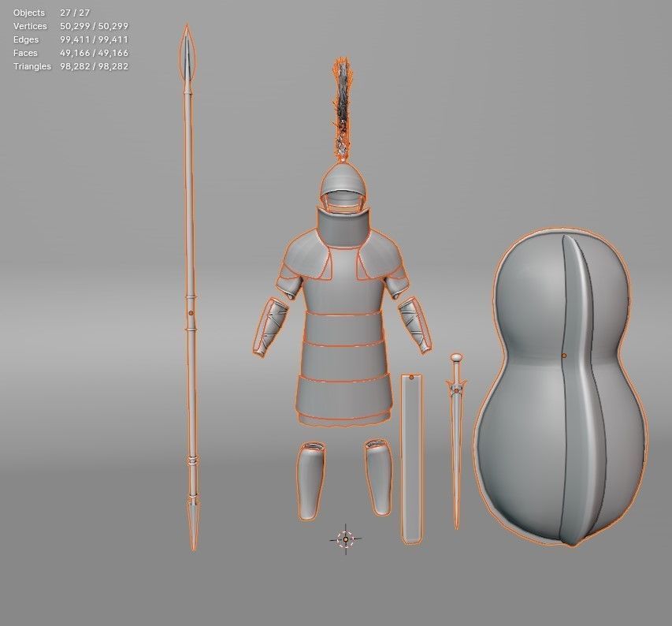Screen dimensions: 672x626
Task: Click the 'Edges 99,411 / 99,411' statistic
Action: pos(71,39)
